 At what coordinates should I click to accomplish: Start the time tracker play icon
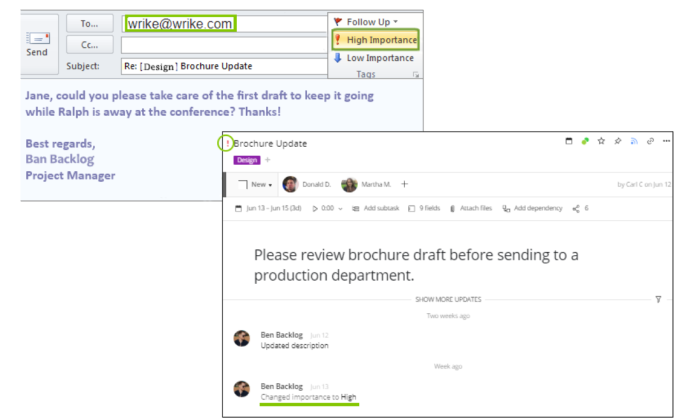click(315, 208)
